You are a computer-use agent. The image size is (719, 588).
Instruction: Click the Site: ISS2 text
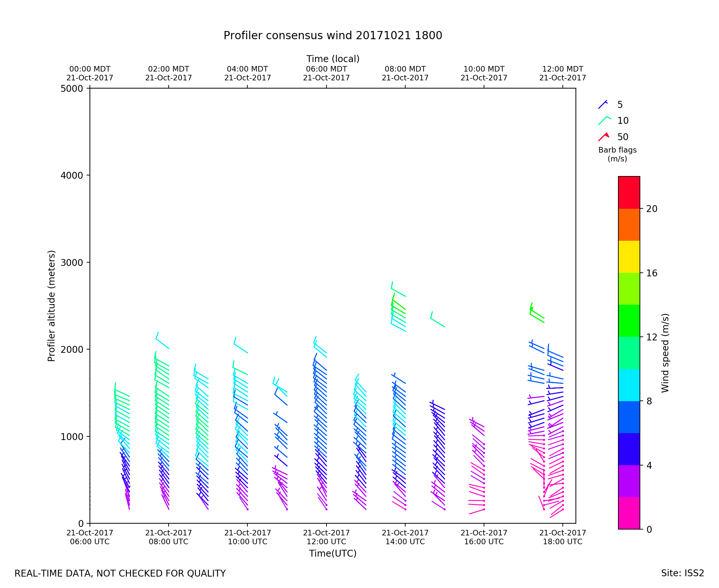click(682, 573)
